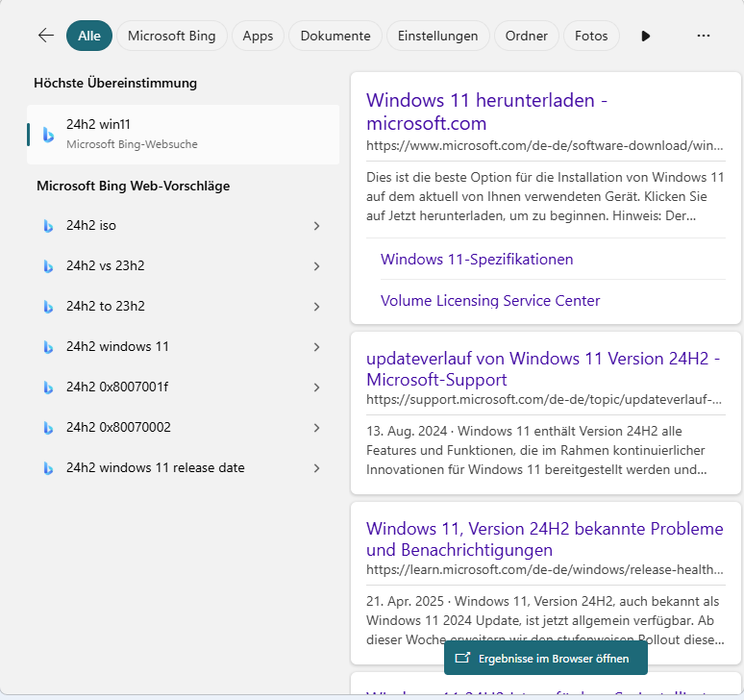Switch to the Einstellungen tab
Viewport: 744px width, 700px height.
click(437, 36)
